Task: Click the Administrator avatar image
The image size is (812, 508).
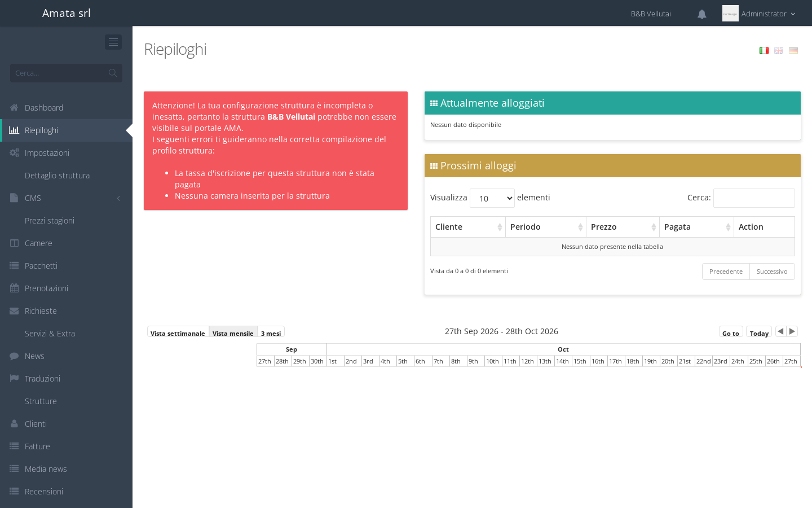Action: (730, 14)
